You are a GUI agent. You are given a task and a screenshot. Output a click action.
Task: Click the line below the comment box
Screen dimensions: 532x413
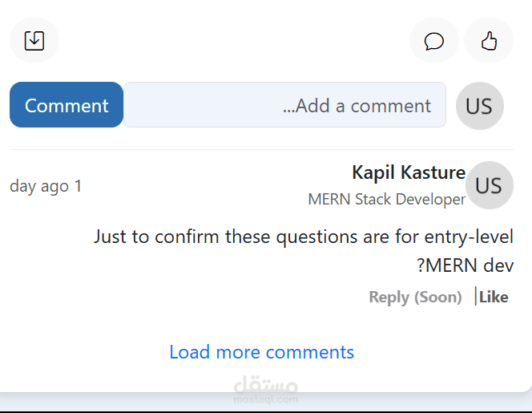[261, 149]
